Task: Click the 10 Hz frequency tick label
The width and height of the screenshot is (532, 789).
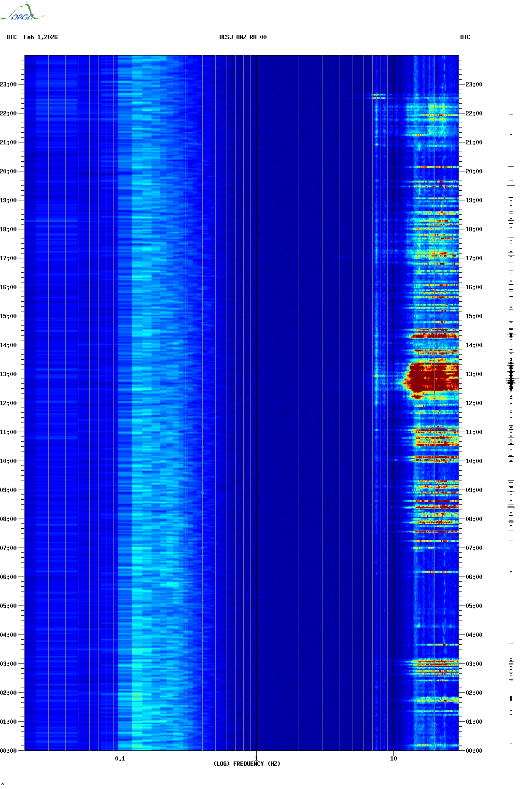Action: click(x=393, y=758)
